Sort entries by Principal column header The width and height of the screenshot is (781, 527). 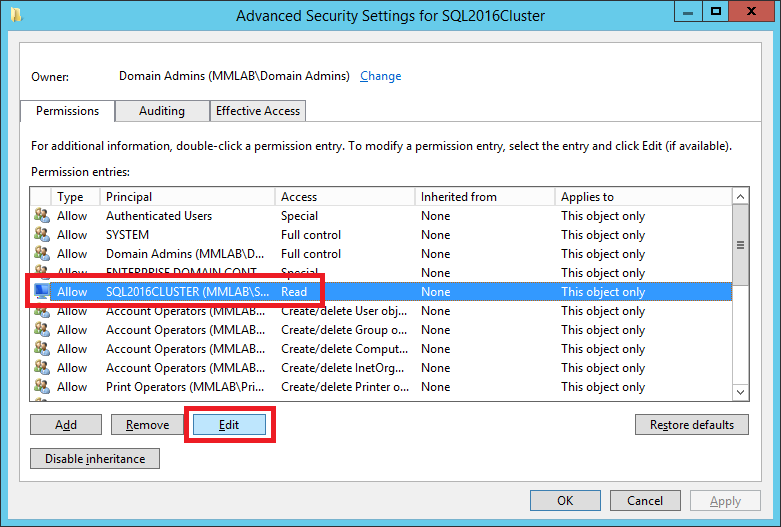coord(187,197)
